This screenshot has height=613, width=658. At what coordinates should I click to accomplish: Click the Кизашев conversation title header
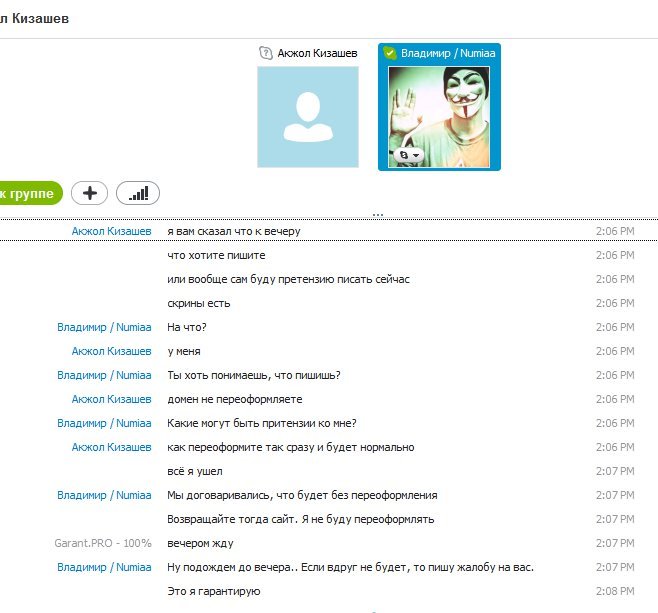point(34,18)
